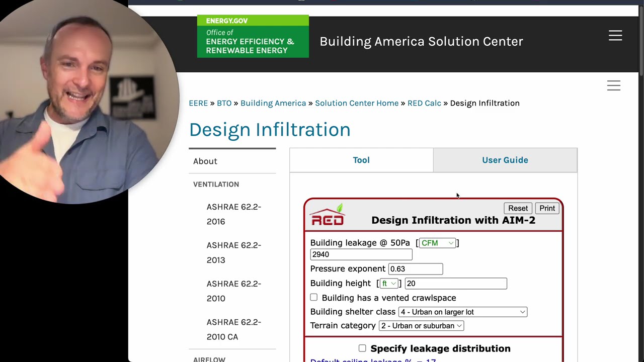Open ASHRAE 62.2-2010 CA in the sidebar

[x=234, y=329]
